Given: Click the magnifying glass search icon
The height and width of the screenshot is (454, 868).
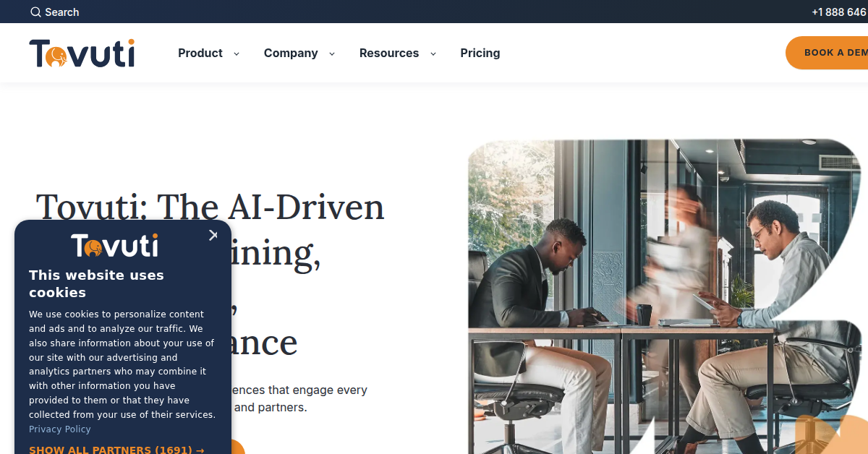Looking at the screenshot, I should [35, 12].
